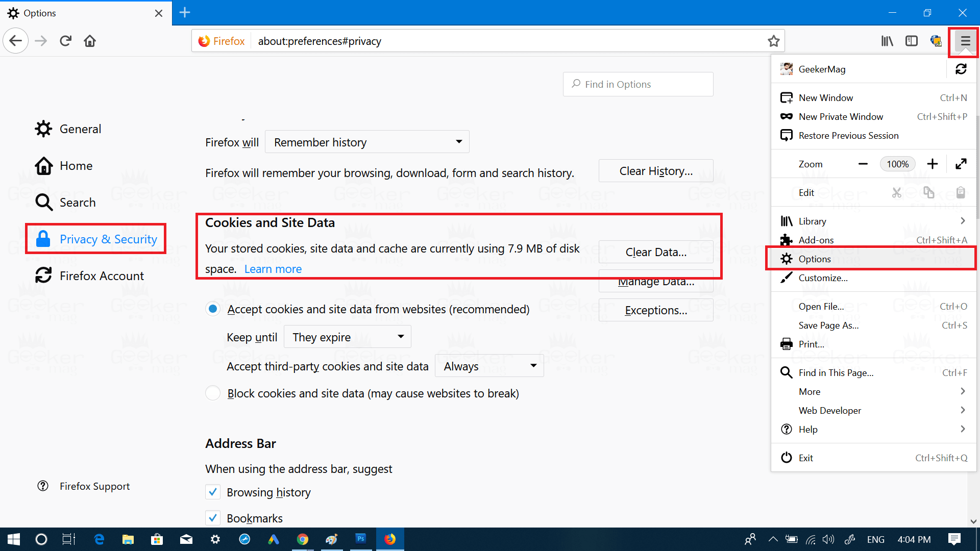The height and width of the screenshot is (551, 980).
Task: Open Customize... from the menu
Action: (873, 278)
